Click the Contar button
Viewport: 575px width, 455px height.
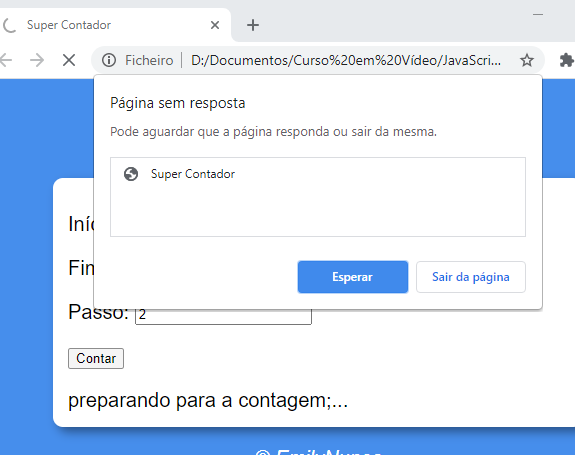pos(96,358)
